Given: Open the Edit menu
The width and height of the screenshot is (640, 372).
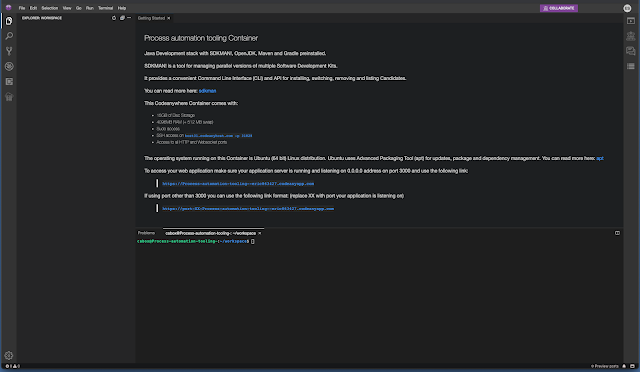Looking at the screenshot, I should pyautogui.click(x=33, y=8).
